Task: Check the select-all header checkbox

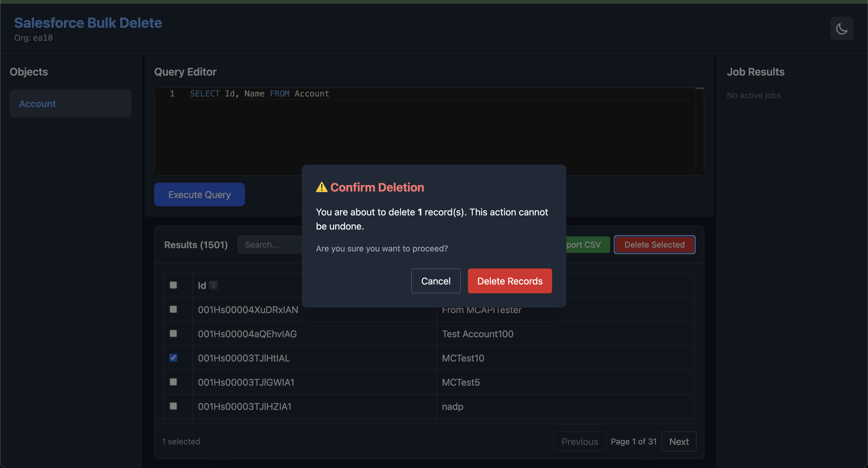Action: click(173, 285)
